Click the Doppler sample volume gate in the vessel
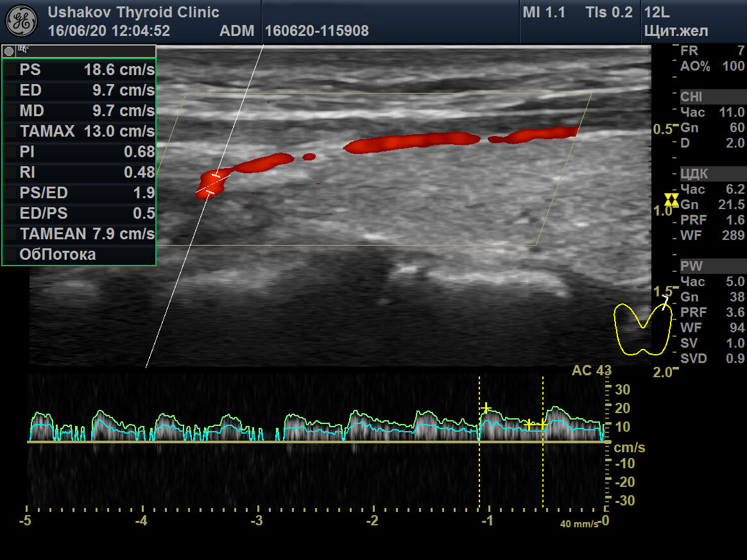The image size is (747, 560). tap(212, 184)
